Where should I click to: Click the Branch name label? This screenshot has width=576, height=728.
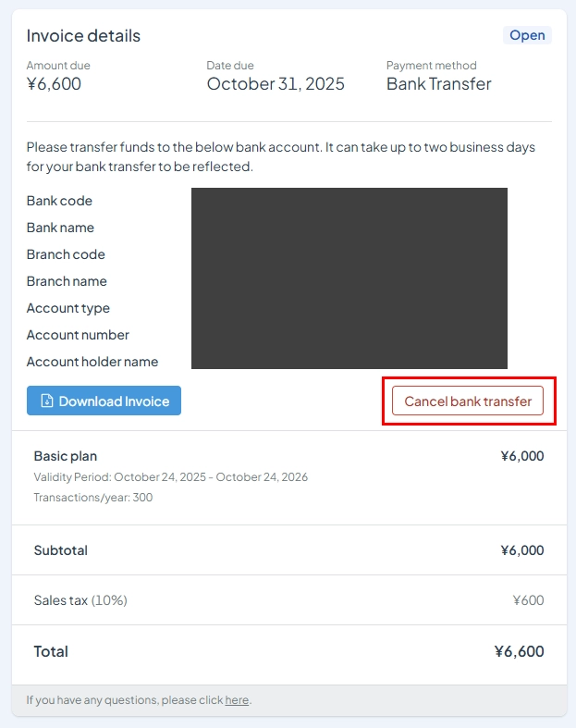[x=67, y=281]
